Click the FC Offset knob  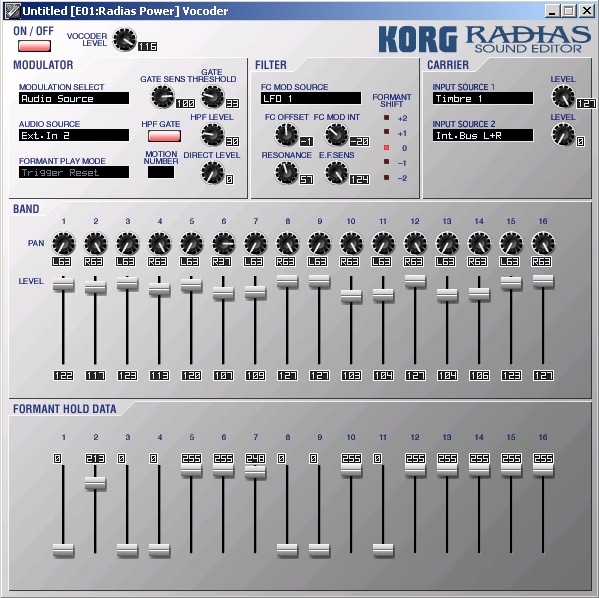(286, 135)
